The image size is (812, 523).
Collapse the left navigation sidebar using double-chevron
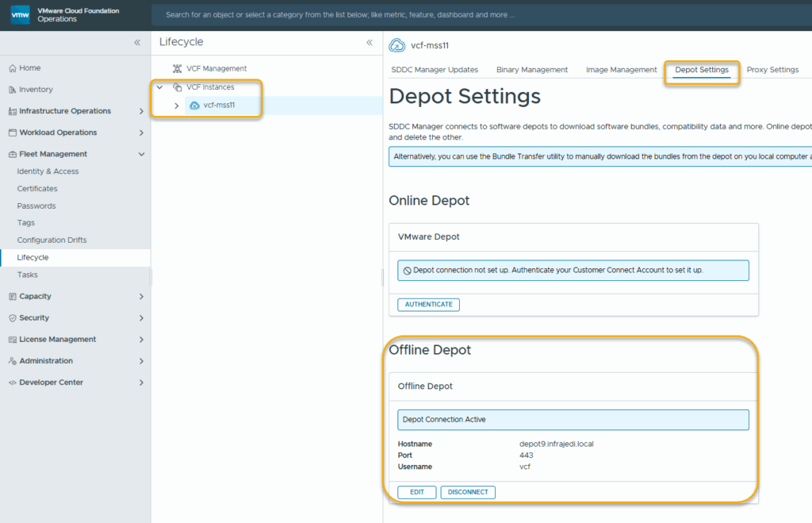click(137, 43)
